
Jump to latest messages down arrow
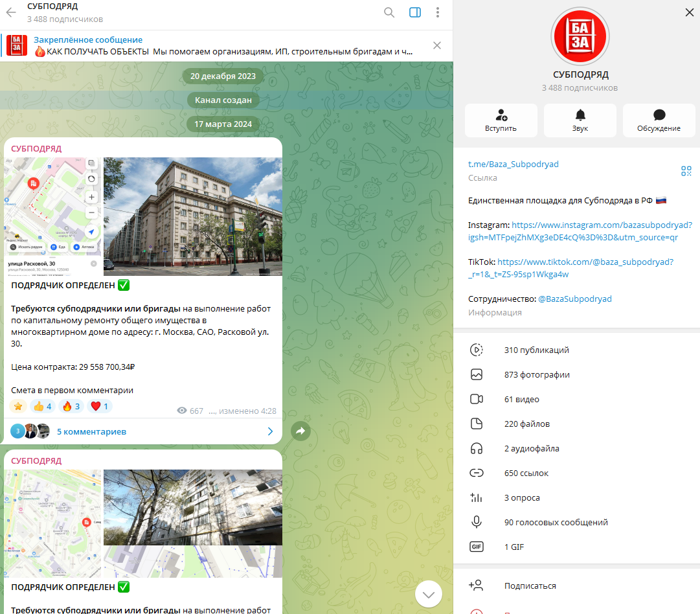(x=429, y=595)
